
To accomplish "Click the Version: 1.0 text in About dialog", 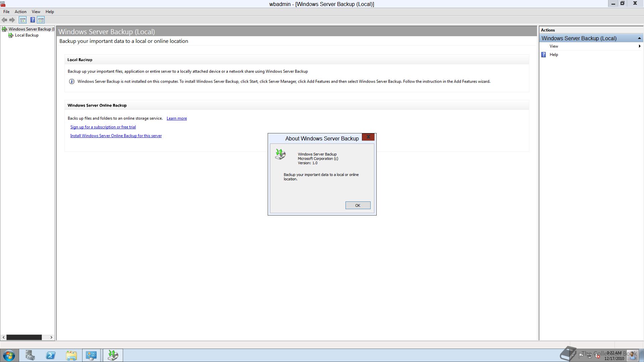I will coord(308,163).
